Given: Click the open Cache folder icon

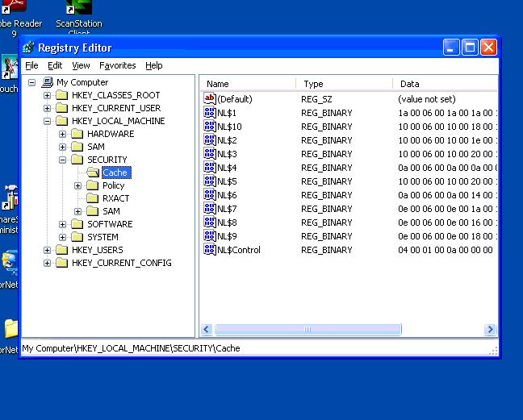Looking at the screenshot, I should [93, 173].
